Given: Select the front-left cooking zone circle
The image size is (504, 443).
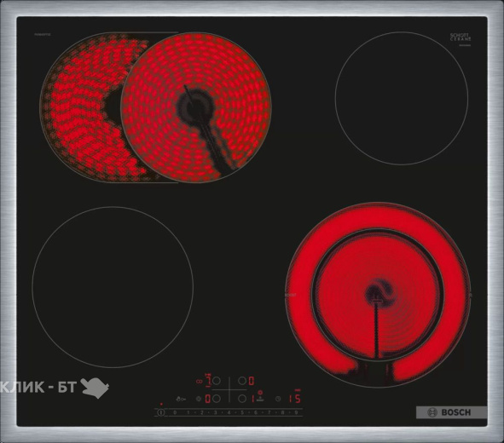Looking at the screenshot, I should click(x=217, y=399).
